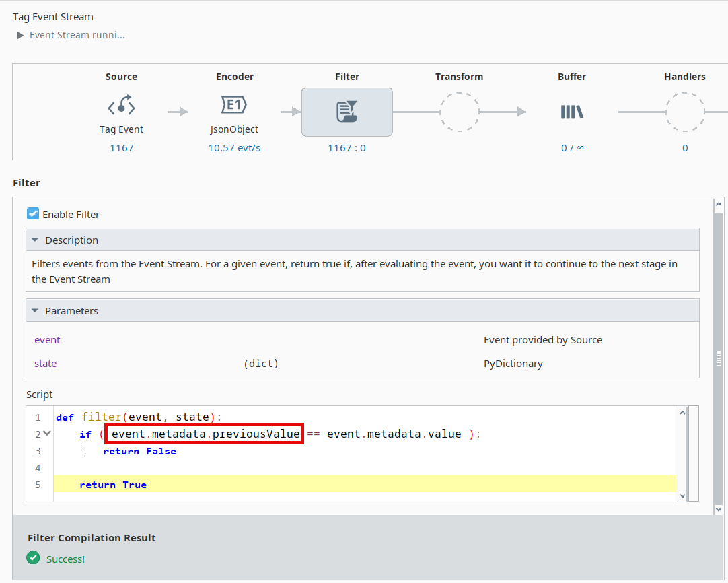The image size is (728, 583).
Task: Fold the if block on line 2
Action: click(47, 434)
